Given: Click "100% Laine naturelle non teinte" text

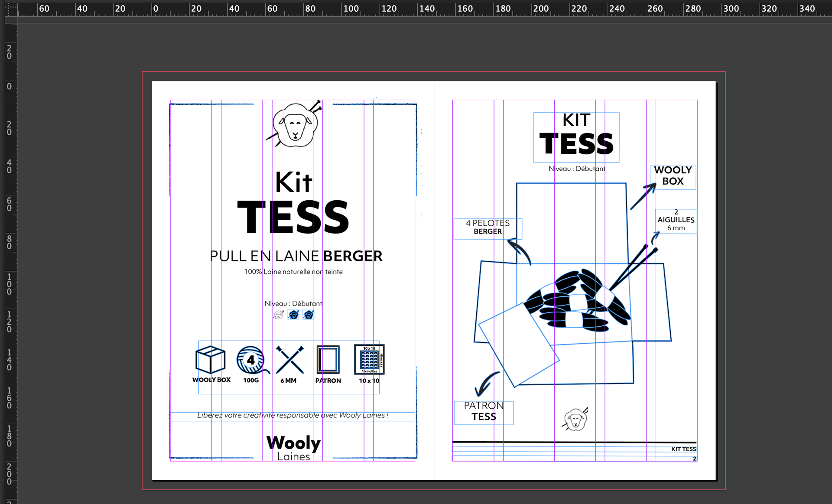Looking at the screenshot, I should pos(293,272).
